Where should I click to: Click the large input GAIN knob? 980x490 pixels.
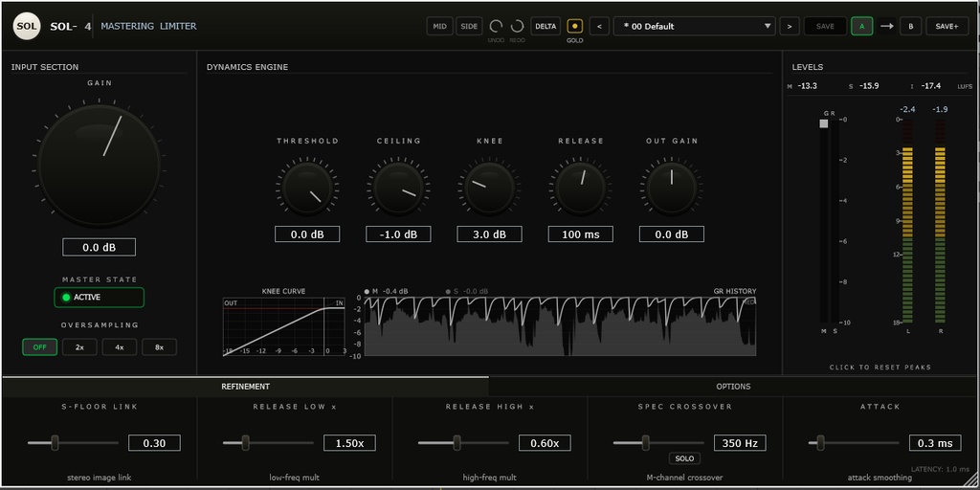point(100,165)
